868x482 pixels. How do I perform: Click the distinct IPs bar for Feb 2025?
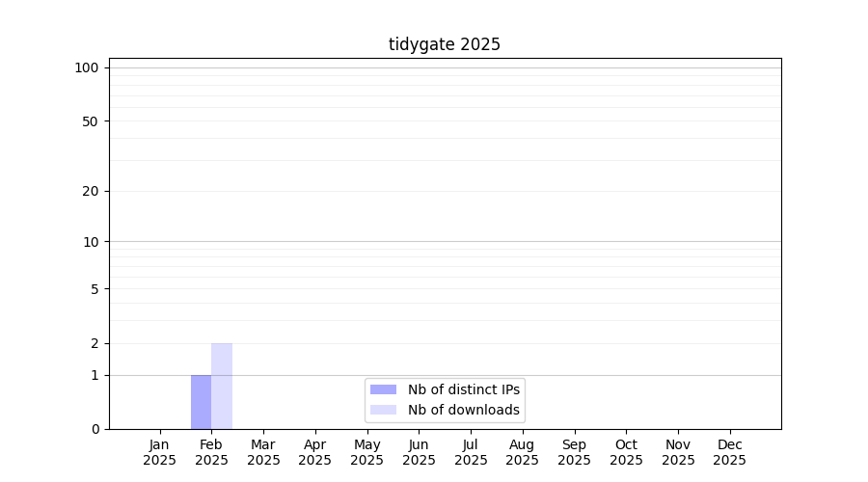(x=201, y=402)
